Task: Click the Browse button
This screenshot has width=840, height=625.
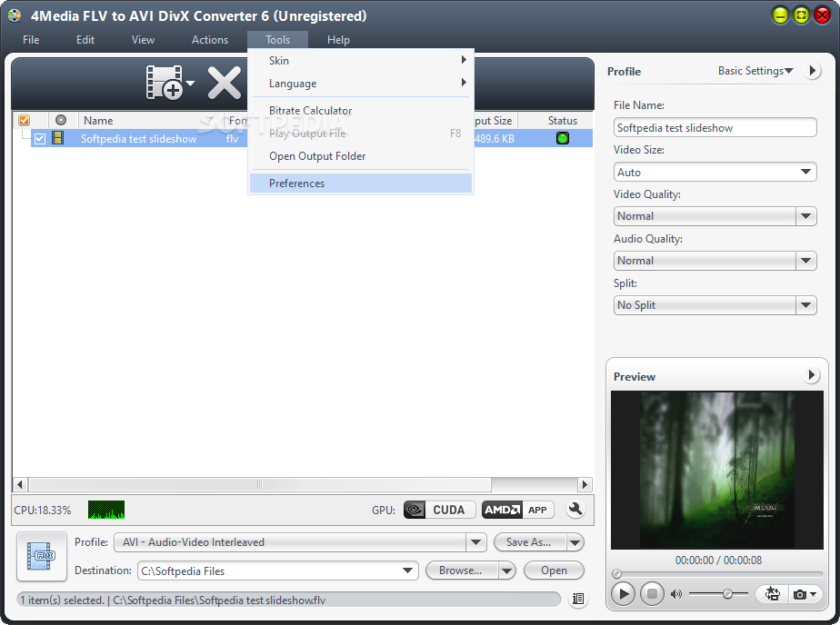Action: click(x=461, y=570)
